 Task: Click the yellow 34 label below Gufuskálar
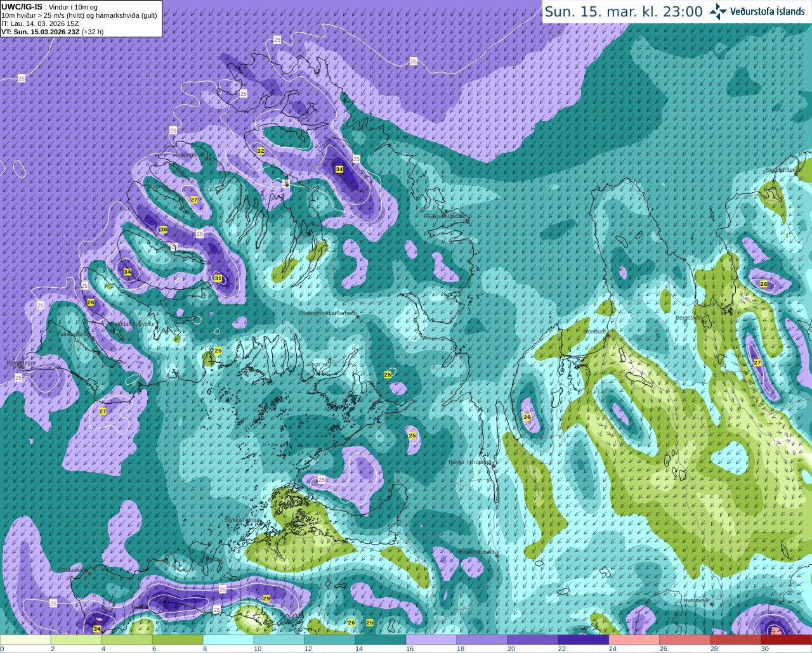click(97, 629)
